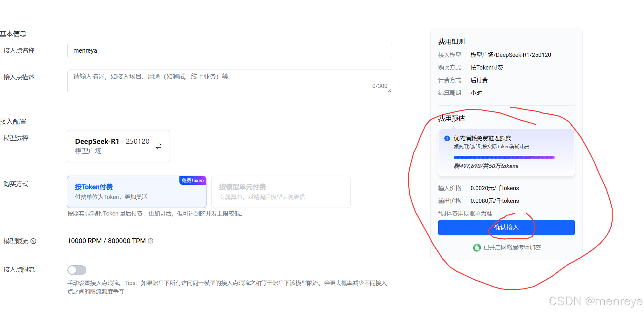This screenshot has width=644, height=312.
Task: Toggle the 接入点限流 switch
Action: [77, 270]
